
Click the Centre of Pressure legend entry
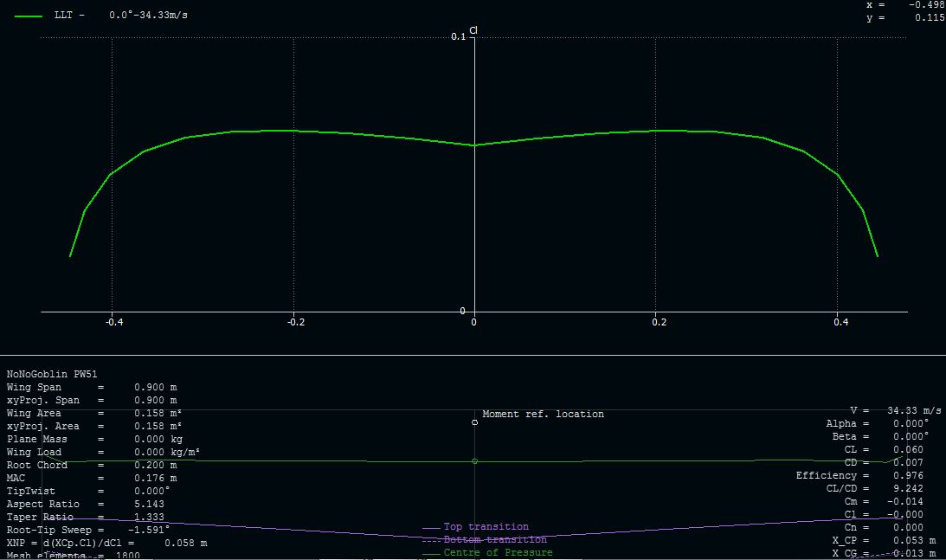[x=498, y=552]
